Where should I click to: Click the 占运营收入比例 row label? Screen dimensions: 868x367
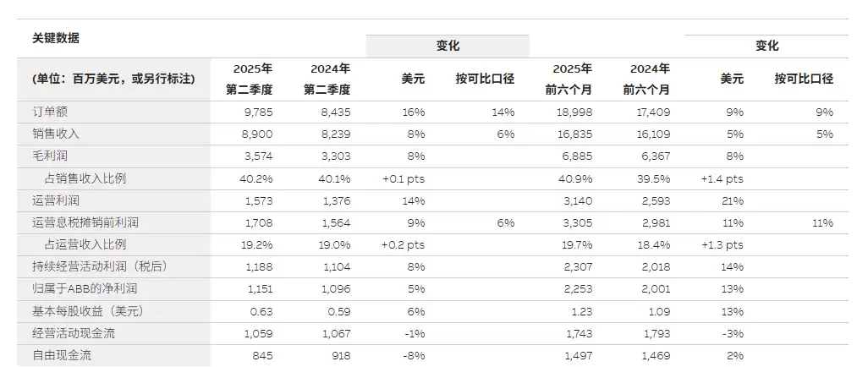point(85,244)
